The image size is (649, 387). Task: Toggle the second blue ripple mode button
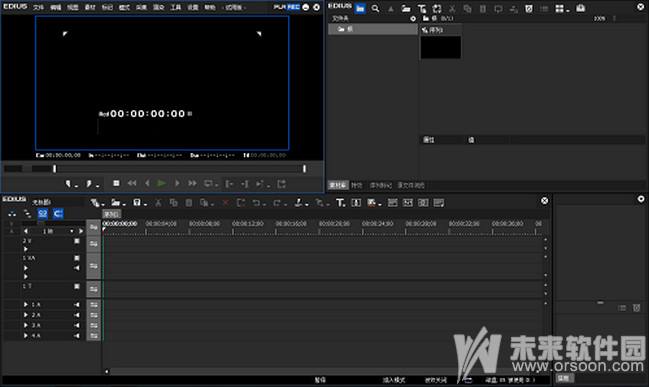pyautogui.click(x=58, y=214)
